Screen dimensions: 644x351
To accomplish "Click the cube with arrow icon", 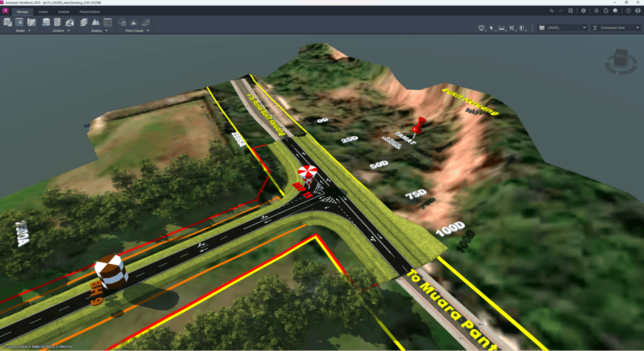I will pyautogui.click(x=615, y=11).
